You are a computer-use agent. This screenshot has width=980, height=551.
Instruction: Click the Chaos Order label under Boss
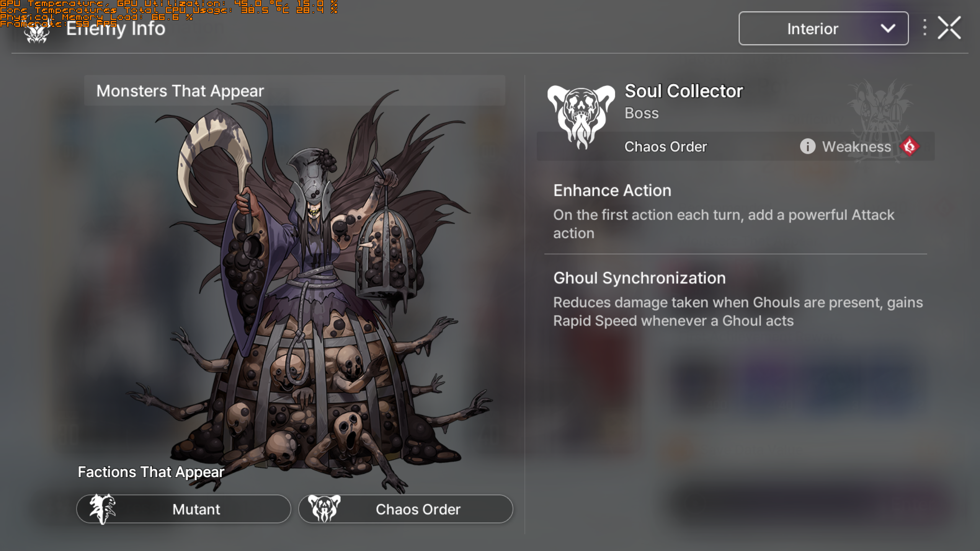(x=666, y=147)
